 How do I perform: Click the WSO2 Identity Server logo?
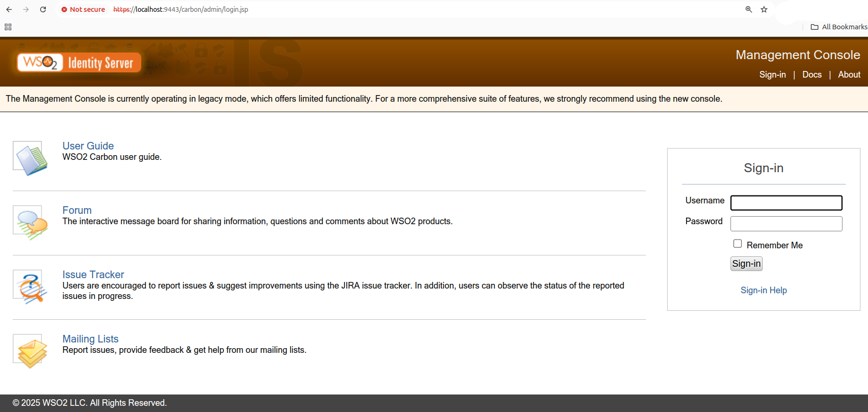[79, 62]
